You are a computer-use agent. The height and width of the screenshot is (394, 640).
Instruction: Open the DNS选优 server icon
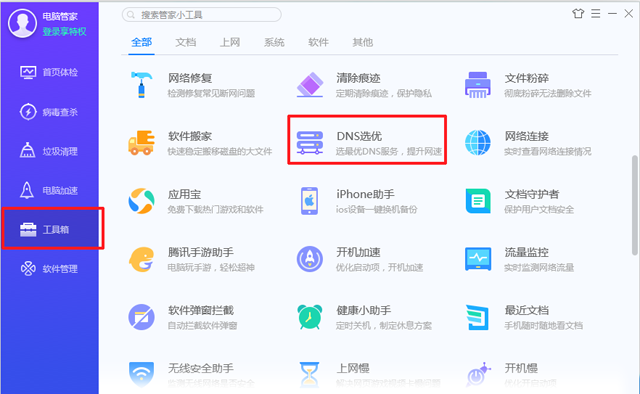310,142
